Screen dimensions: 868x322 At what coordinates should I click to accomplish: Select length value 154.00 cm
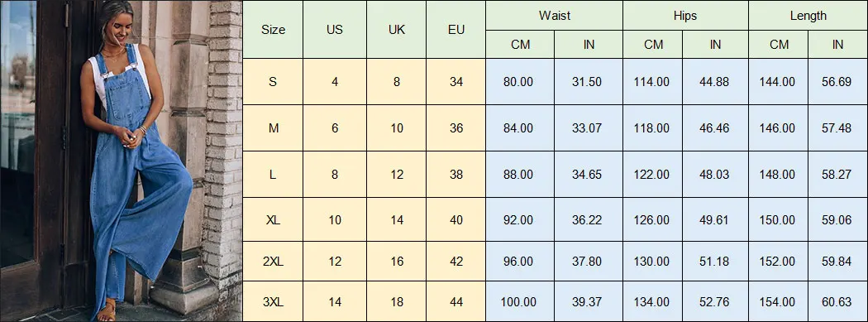(779, 301)
